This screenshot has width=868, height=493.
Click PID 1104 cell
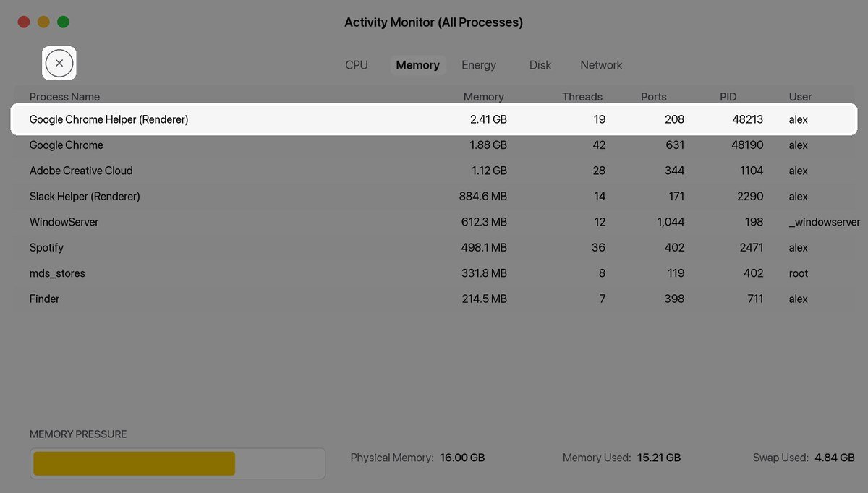(752, 171)
